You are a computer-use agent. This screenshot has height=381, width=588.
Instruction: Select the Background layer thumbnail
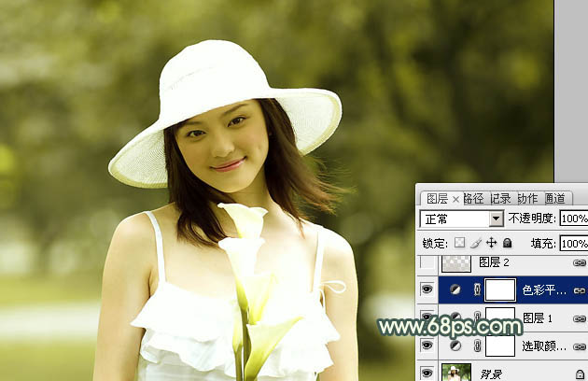(x=455, y=372)
